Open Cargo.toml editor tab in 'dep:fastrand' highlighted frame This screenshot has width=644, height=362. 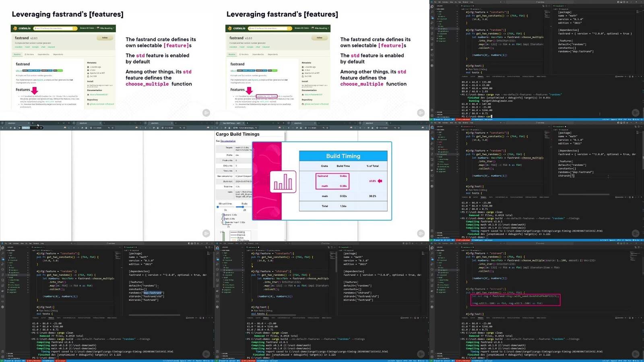point(130,247)
